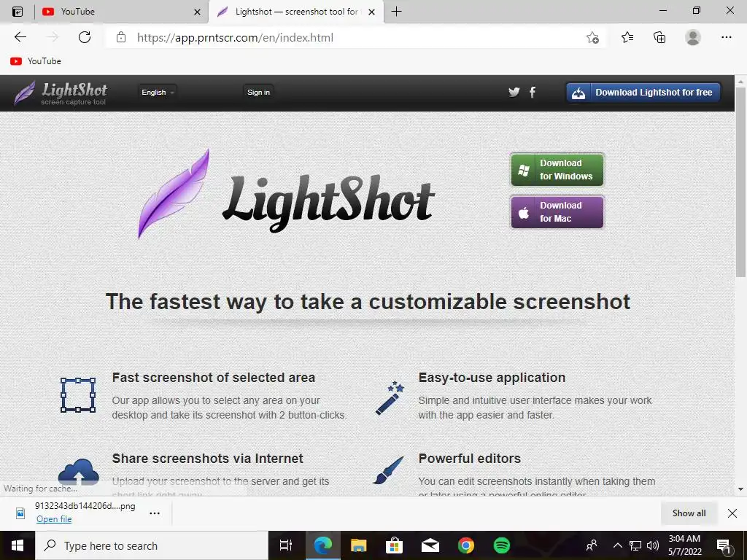Add this page to favorites star
This screenshot has width=747, height=560.
click(x=592, y=37)
